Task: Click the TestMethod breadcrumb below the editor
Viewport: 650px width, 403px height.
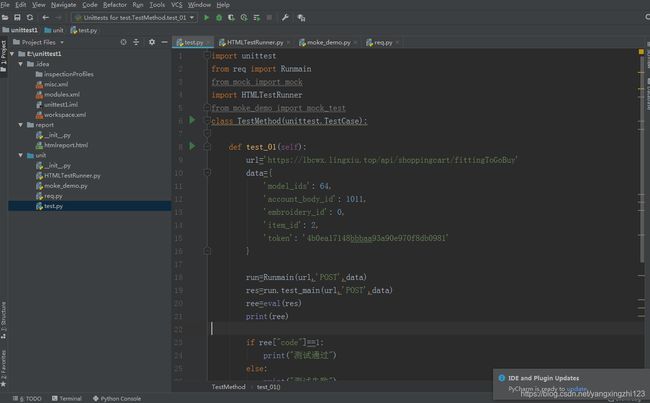Action: tap(228, 387)
